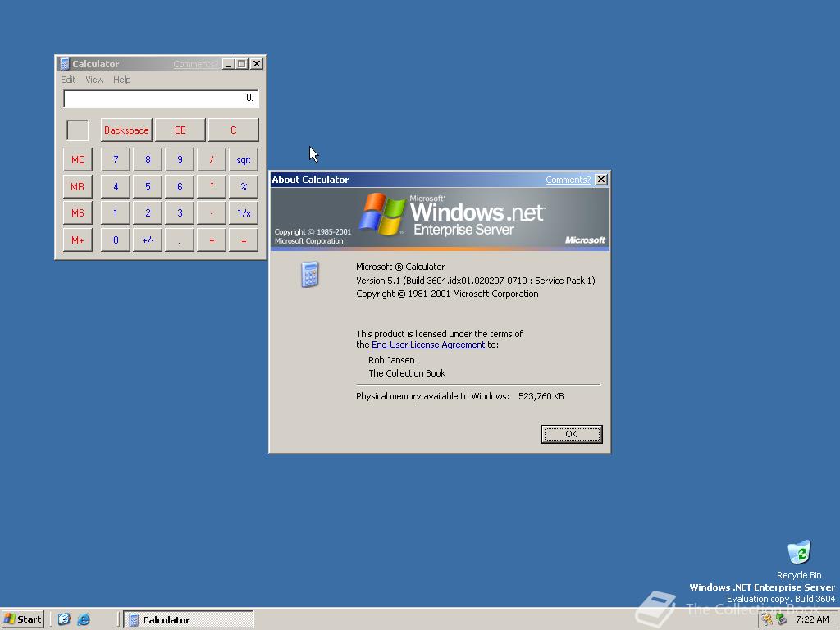
Task: Click the division / key
Action: tap(212, 160)
